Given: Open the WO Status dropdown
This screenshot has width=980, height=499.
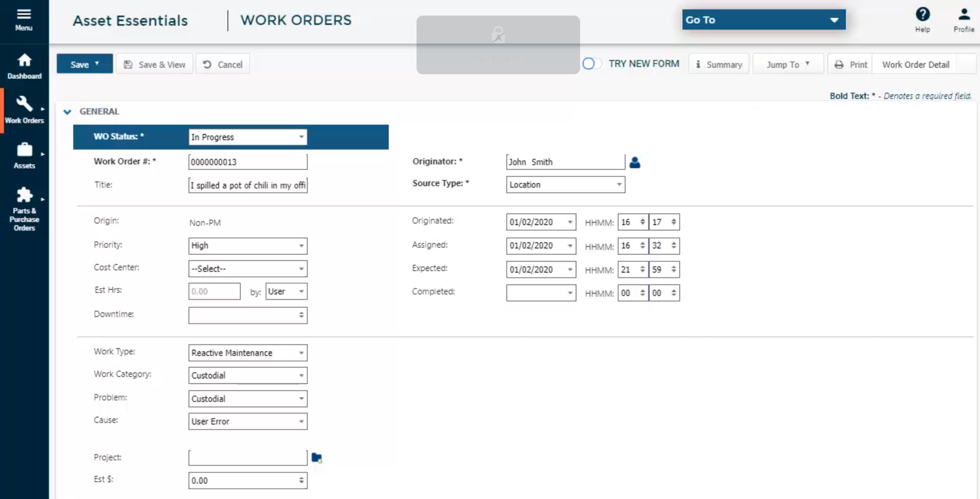Looking at the screenshot, I should [x=301, y=137].
